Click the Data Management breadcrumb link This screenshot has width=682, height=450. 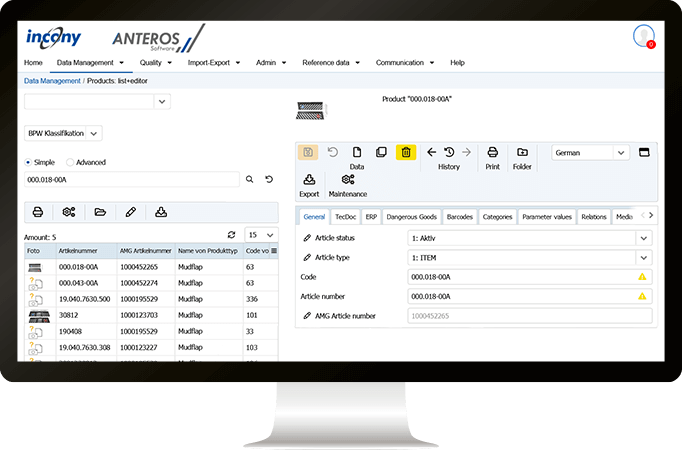click(52, 81)
